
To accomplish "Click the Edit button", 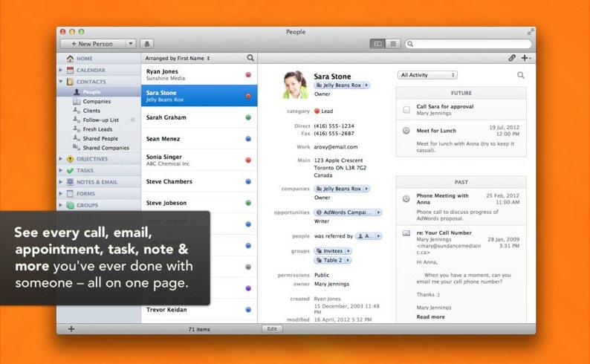I will [x=272, y=329].
